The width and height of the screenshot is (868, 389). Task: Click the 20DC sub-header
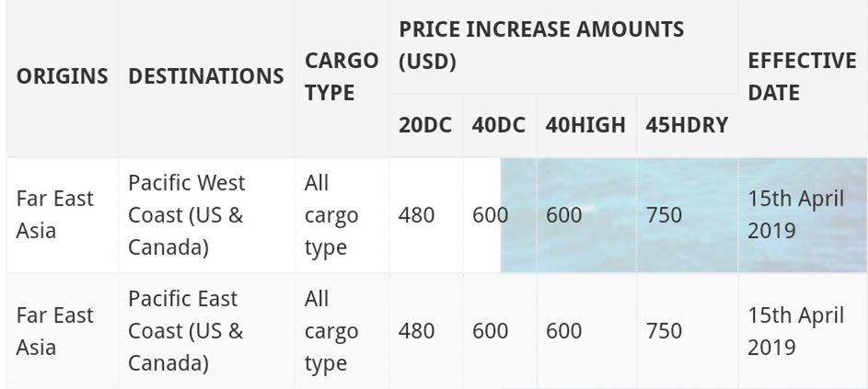click(425, 126)
